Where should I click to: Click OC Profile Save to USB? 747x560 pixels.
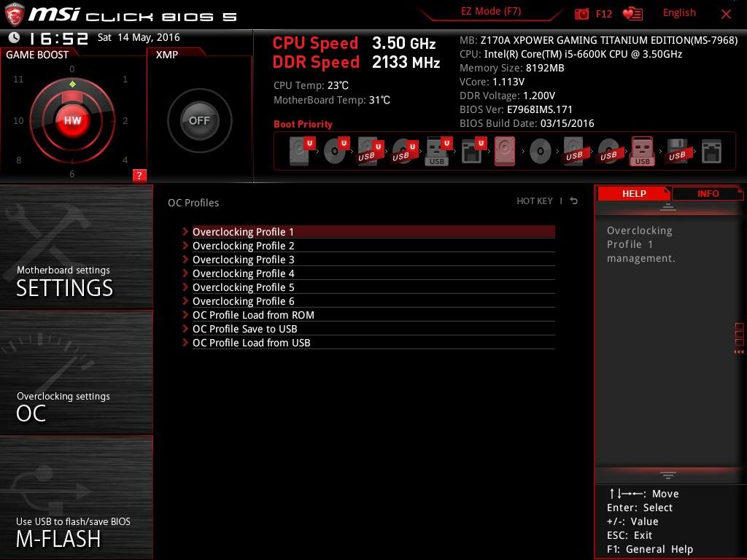pos(244,329)
